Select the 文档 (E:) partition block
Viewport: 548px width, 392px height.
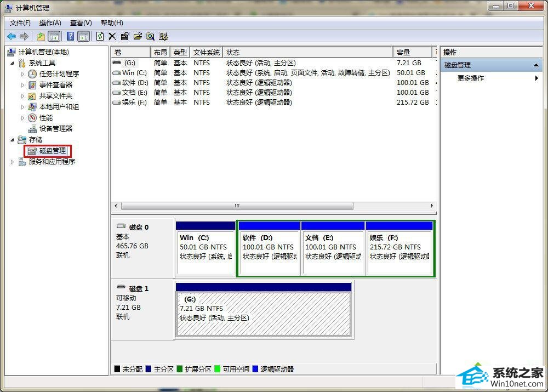tap(333, 248)
